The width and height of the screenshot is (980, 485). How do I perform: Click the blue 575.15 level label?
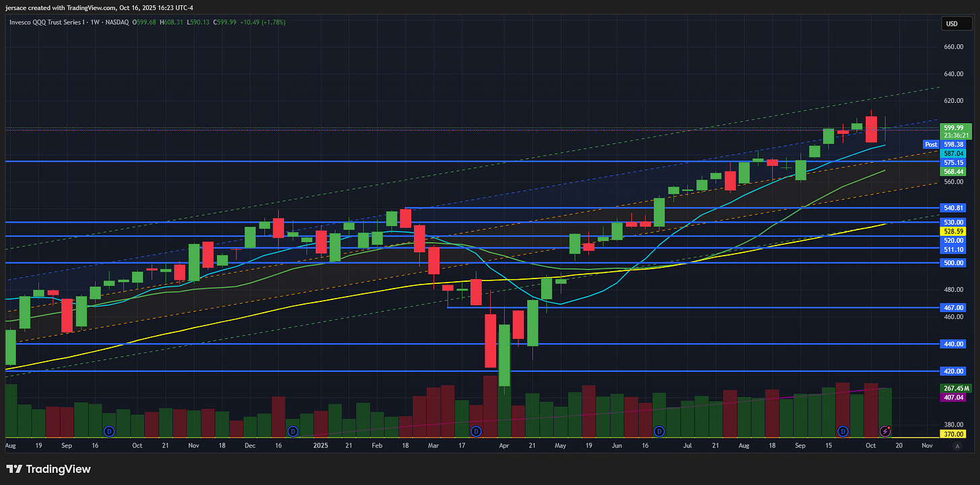tap(954, 163)
